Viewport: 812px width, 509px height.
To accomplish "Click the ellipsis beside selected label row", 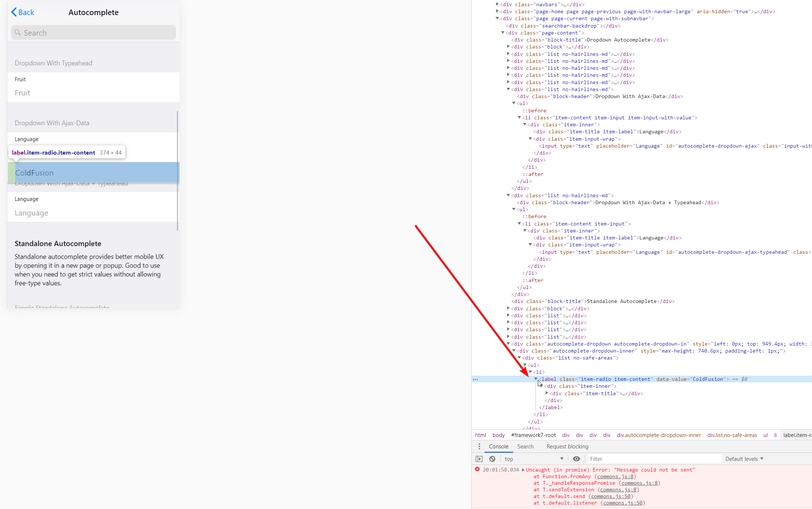I will (475, 379).
